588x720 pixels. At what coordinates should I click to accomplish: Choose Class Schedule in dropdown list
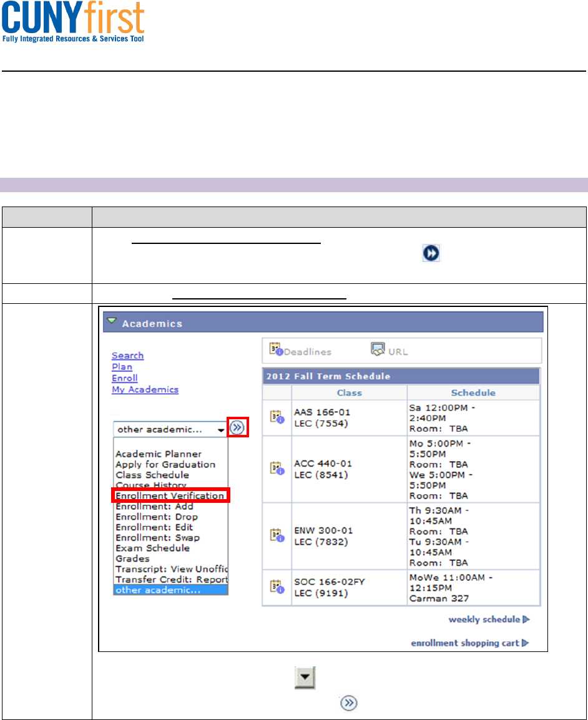pyautogui.click(x=152, y=475)
